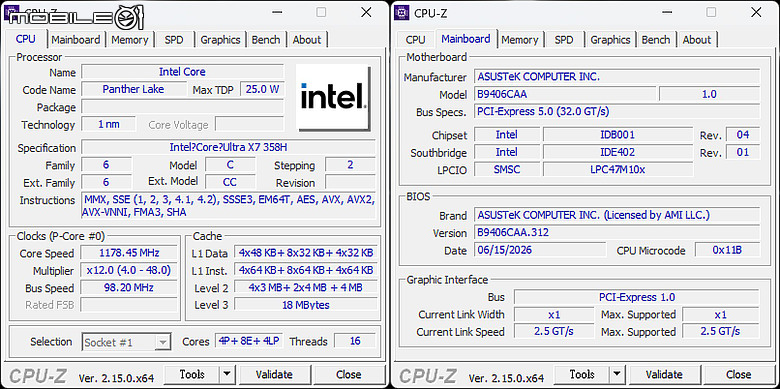
Task: Click the 'Intel?Core?Ultra X7 358H' specification
Action: tap(228, 147)
